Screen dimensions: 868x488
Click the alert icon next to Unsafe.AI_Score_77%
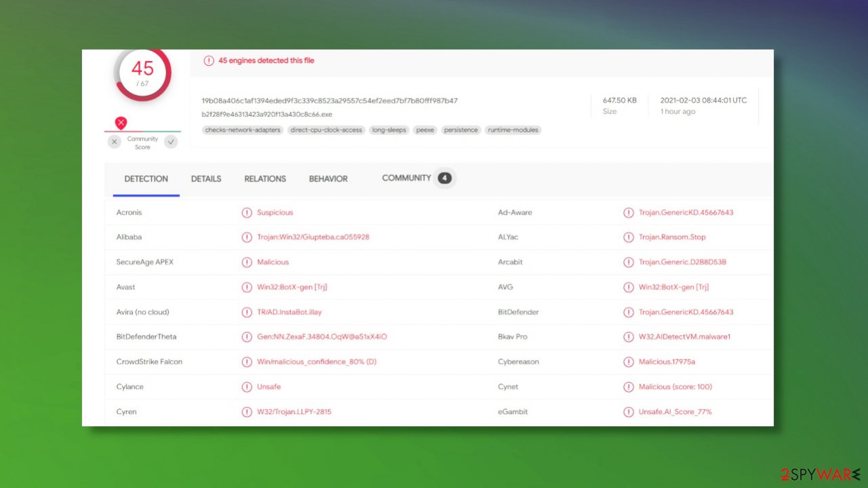point(629,411)
